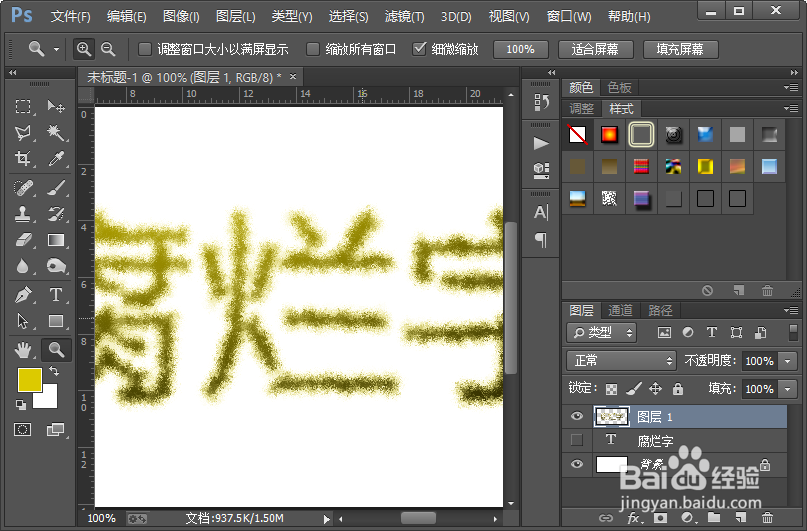Enable resize window to fit checkbox
Viewport: 807px width, 531px height.
pyautogui.click(x=145, y=49)
